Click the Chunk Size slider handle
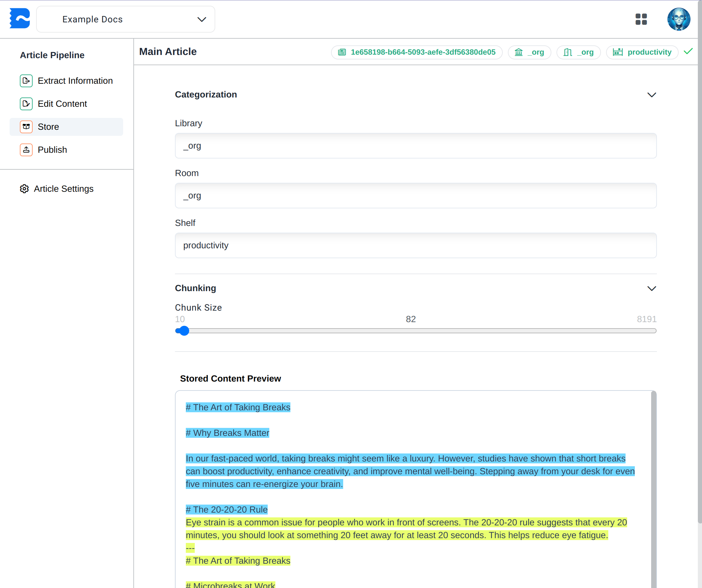702x588 pixels. click(184, 331)
